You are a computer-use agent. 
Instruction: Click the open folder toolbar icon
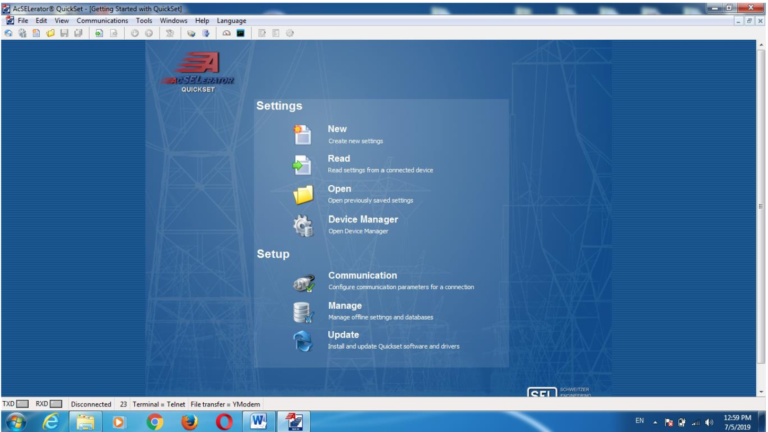tap(50, 33)
